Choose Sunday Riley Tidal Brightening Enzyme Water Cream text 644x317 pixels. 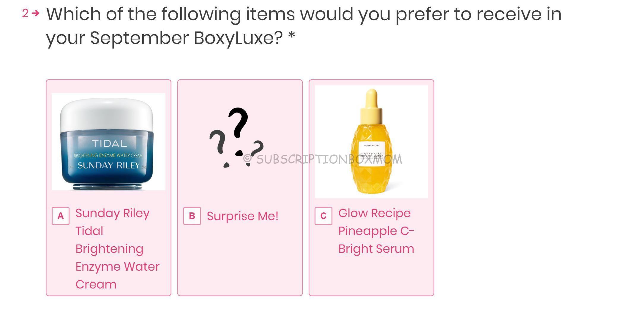tap(117, 249)
